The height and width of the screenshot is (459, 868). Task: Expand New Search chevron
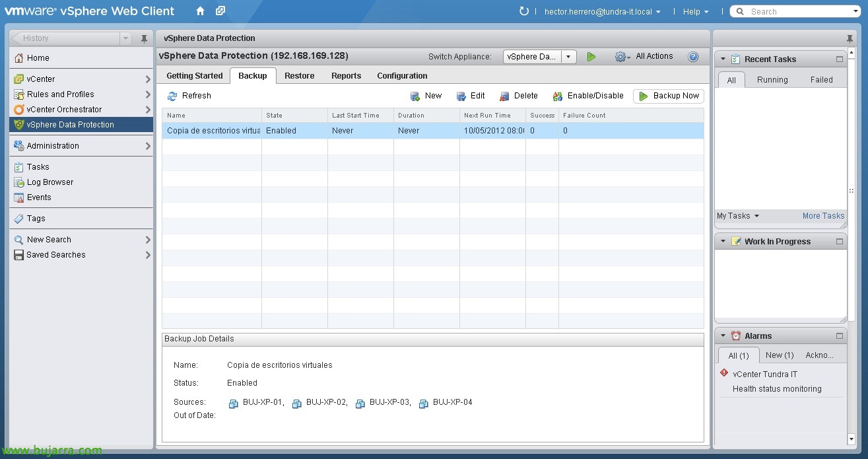(148, 240)
